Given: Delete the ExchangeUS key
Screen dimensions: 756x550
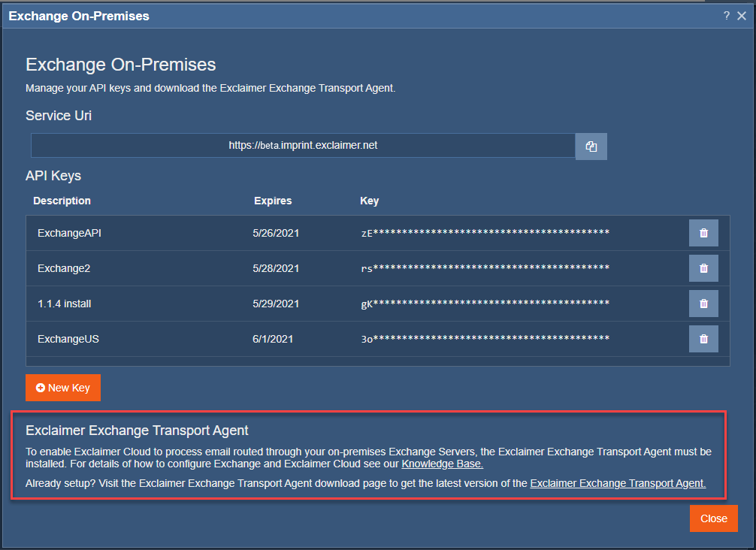Looking at the screenshot, I should (703, 339).
